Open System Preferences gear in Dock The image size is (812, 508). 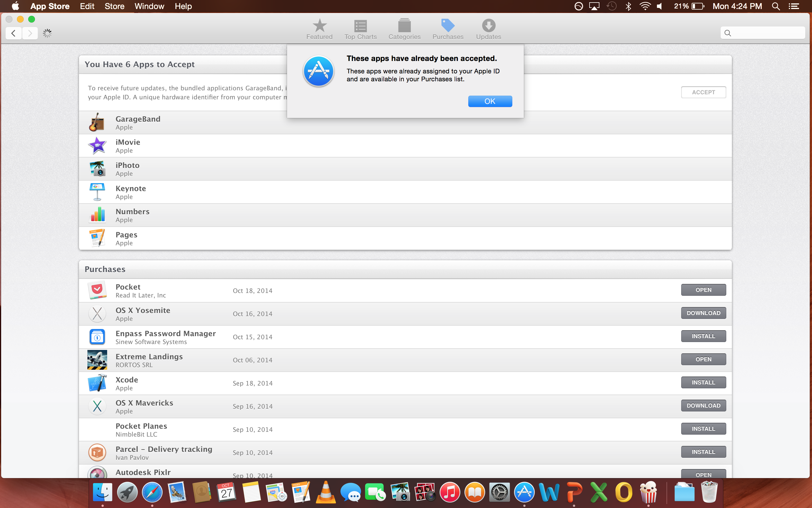[499, 492]
